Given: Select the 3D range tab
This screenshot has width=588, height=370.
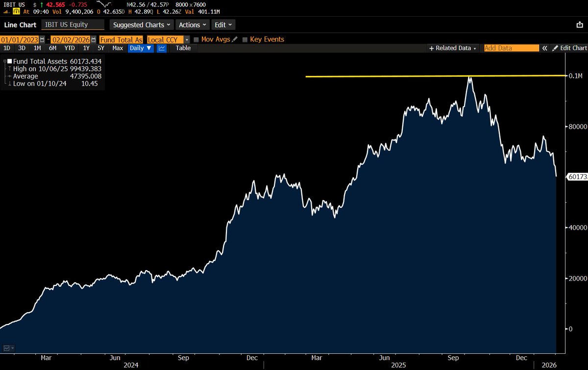Looking at the screenshot, I should [22, 48].
